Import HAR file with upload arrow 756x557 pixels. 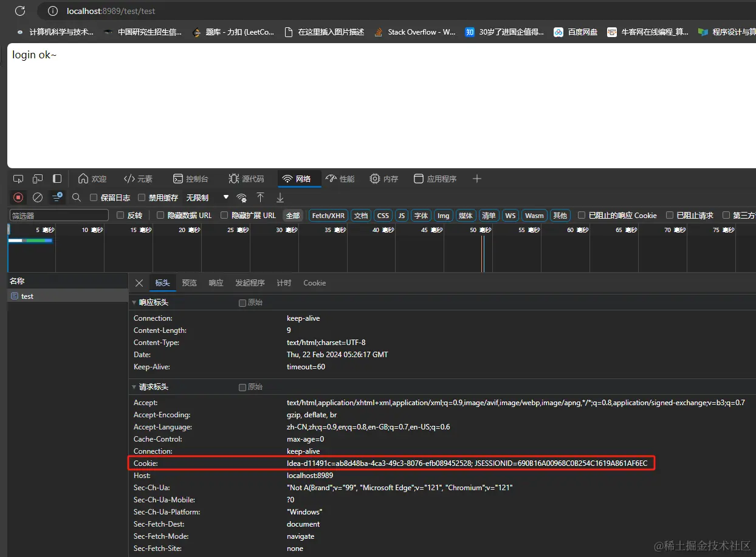click(260, 197)
